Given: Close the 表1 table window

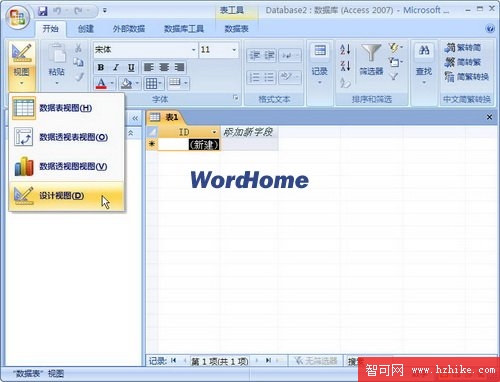Looking at the screenshot, I should [x=489, y=117].
